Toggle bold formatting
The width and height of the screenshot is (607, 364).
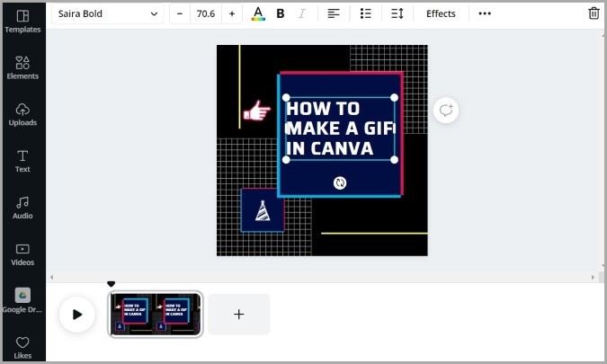tap(281, 13)
